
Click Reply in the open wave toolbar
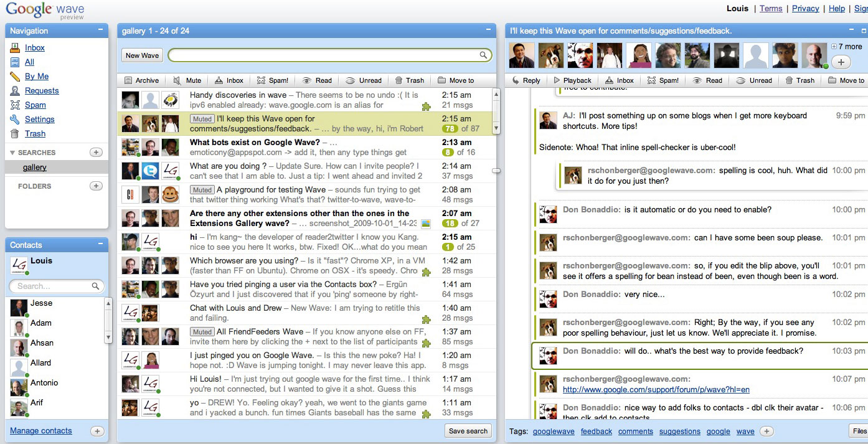tap(526, 80)
